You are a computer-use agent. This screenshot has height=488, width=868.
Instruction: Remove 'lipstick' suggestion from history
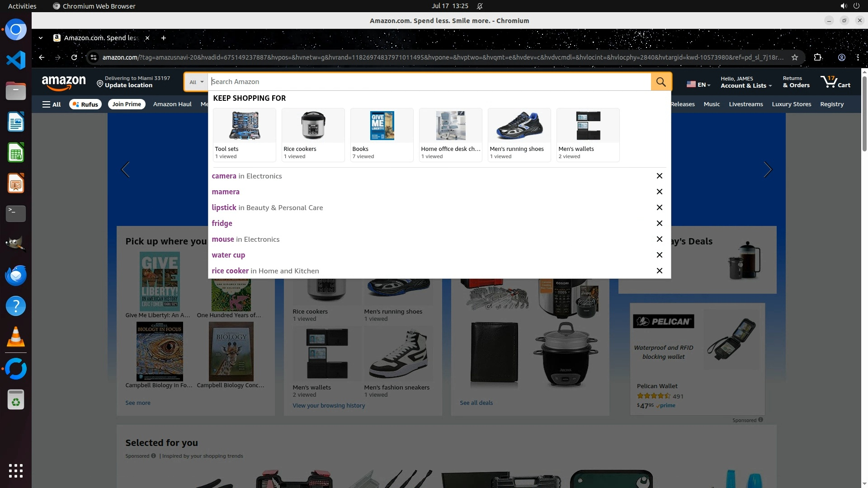click(x=659, y=207)
